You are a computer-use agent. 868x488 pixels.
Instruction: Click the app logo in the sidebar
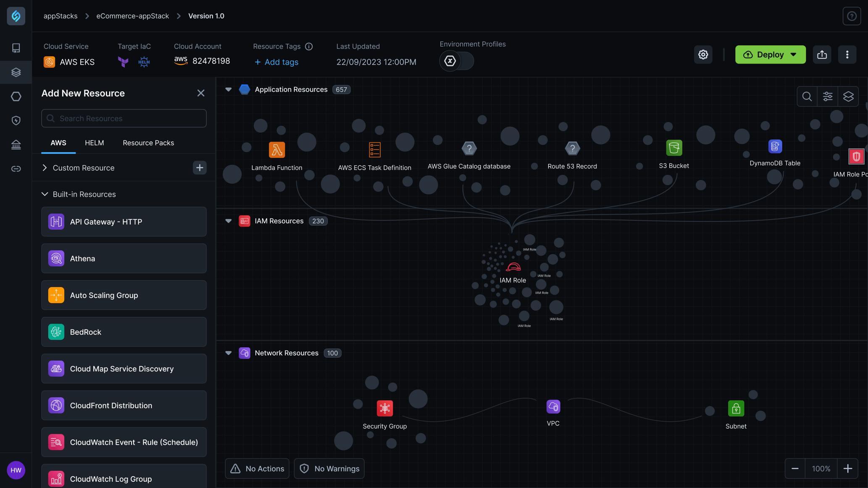[16, 16]
